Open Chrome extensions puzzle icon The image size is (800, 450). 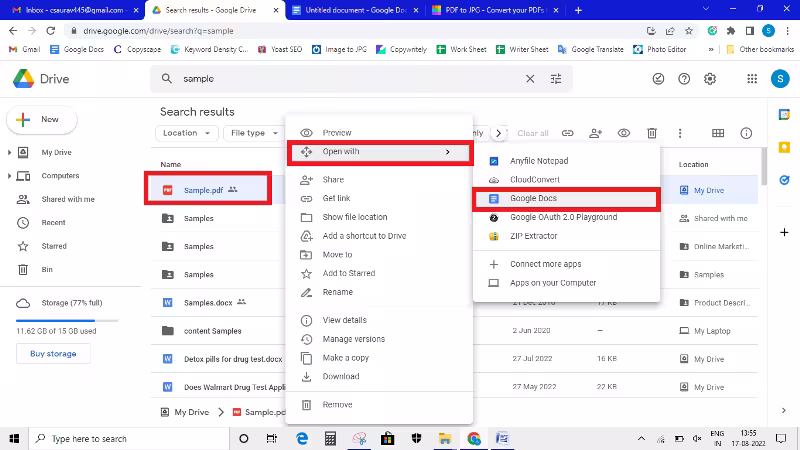pyautogui.click(x=731, y=31)
